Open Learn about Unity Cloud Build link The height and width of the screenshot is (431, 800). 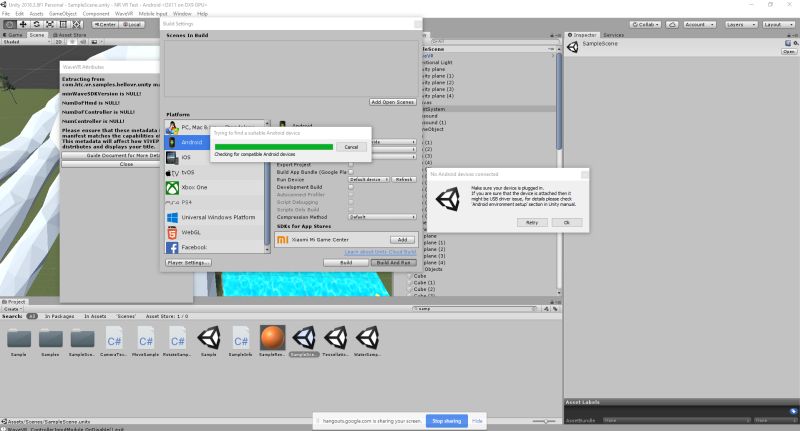(381, 252)
